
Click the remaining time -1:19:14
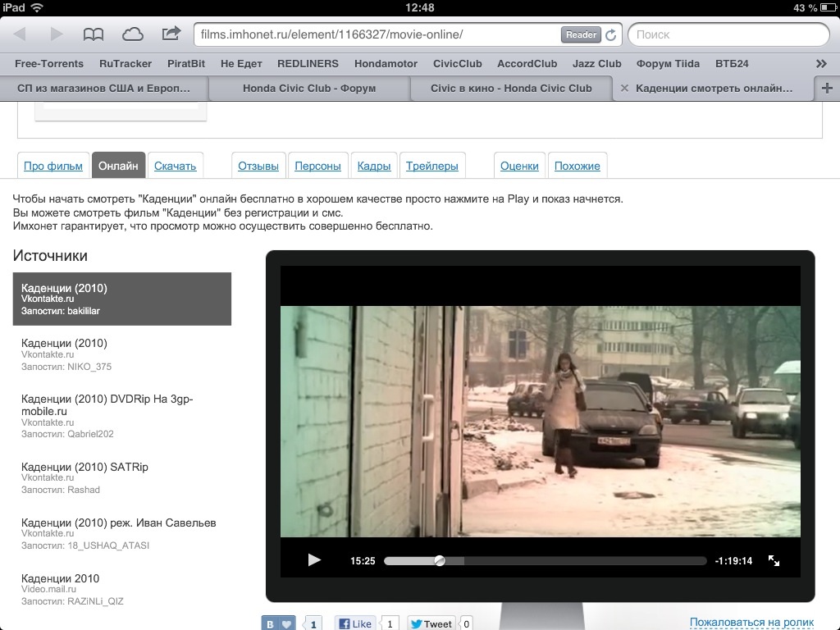pos(733,561)
